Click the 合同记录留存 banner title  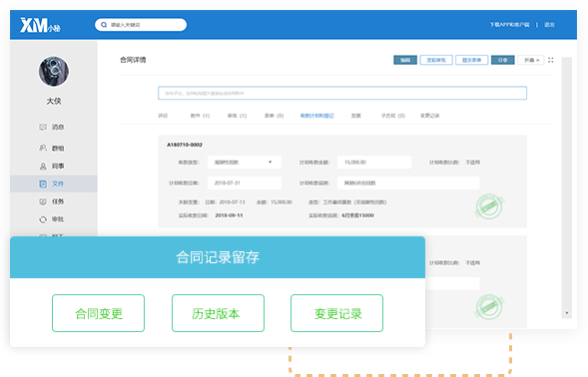pyautogui.click(x=218, y=257)
